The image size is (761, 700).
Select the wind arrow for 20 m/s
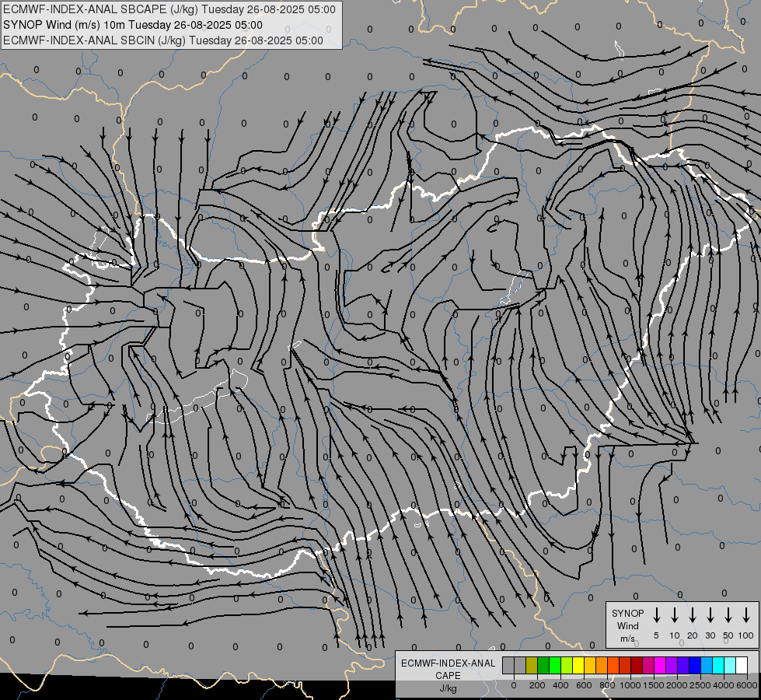point(692,615)
